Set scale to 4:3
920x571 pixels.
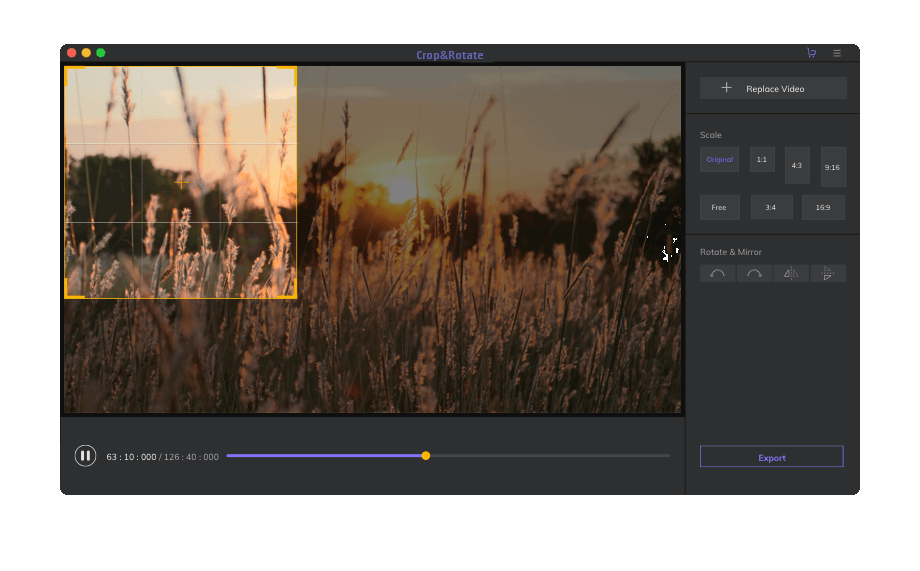[x=797, y=165]
